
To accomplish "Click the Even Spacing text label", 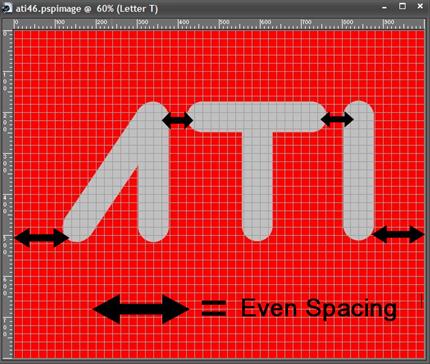I will coord(319,309).
